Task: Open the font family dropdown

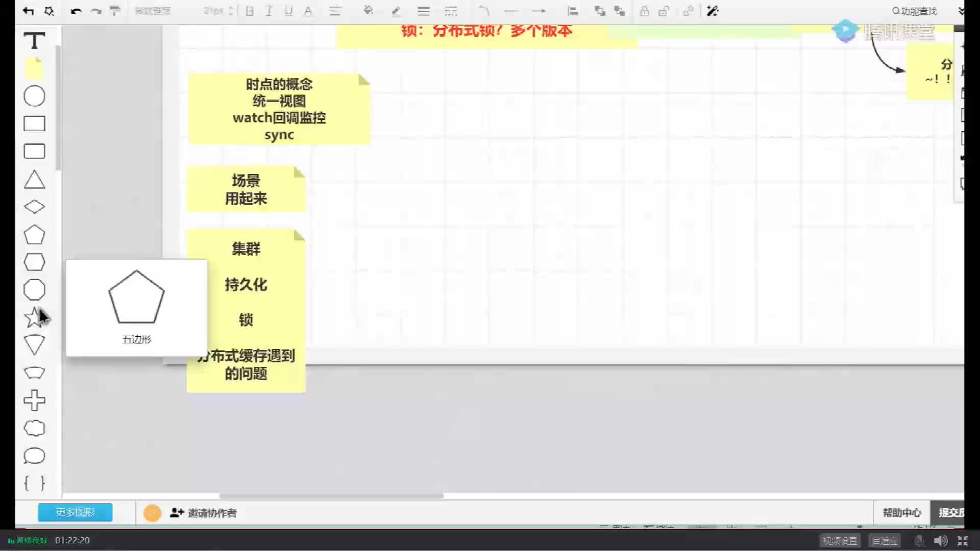Action: tap(153, 11)
